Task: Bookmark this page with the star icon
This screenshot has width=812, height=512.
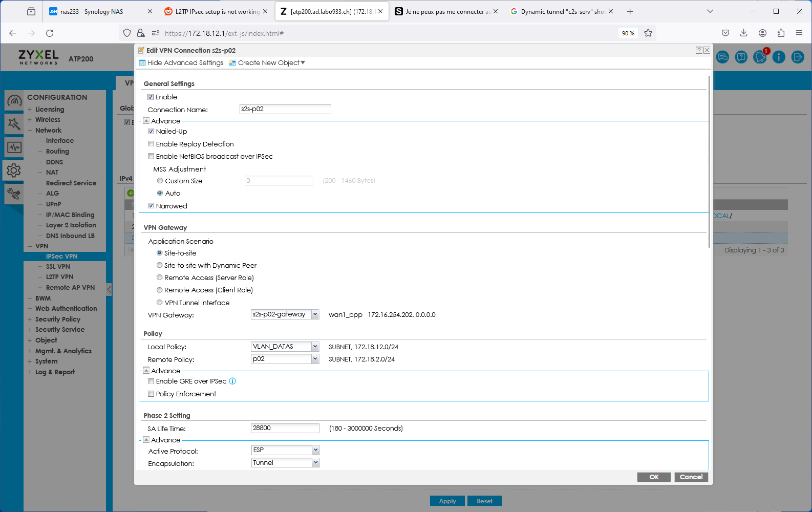Action: point(648,33)
